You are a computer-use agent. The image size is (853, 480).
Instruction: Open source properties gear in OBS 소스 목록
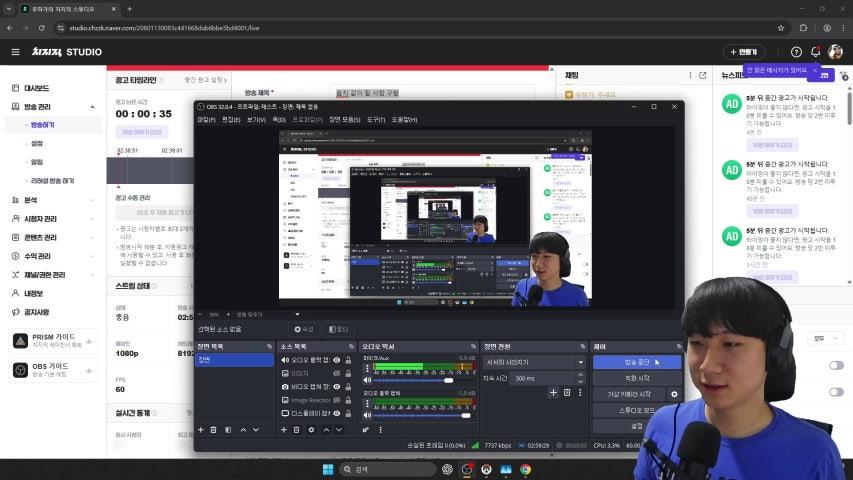311,430
